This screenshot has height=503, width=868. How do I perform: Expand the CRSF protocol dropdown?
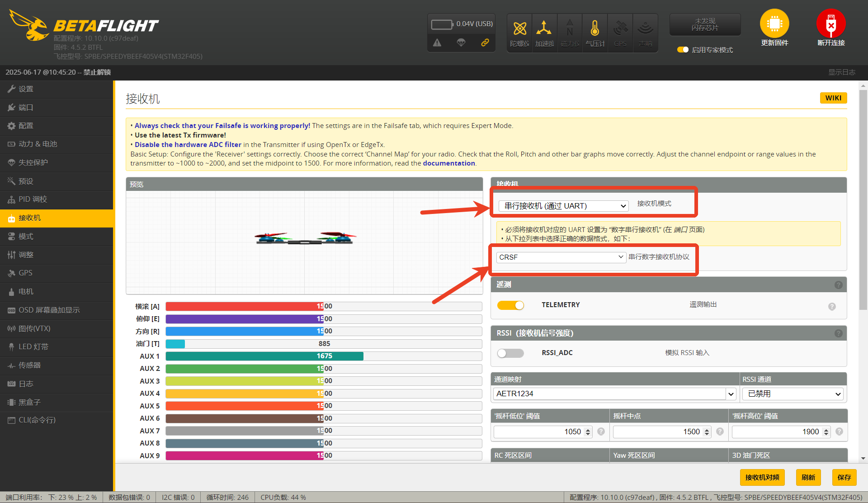click(x=561, y=257)
